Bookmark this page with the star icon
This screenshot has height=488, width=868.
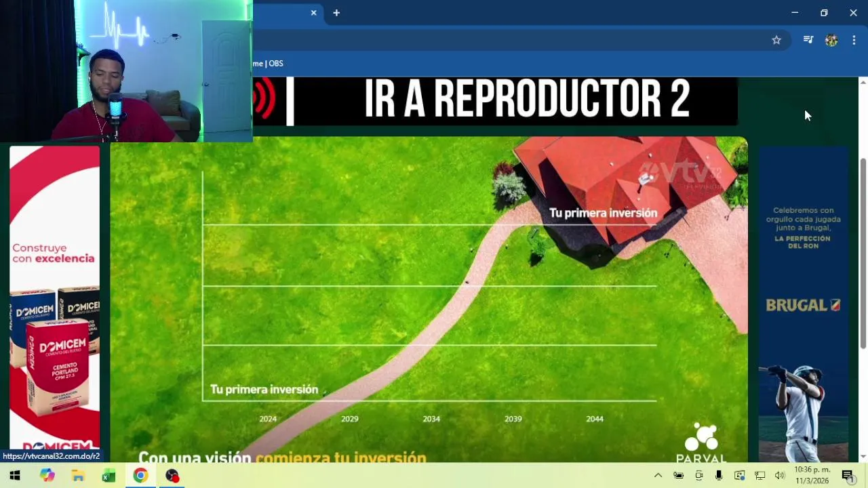click(776, 40)
